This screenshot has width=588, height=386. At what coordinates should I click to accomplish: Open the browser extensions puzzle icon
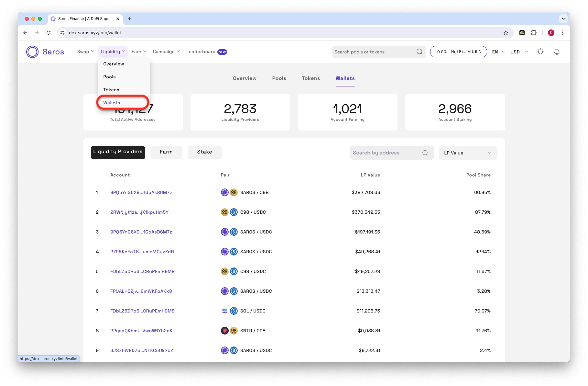[534, 33]
